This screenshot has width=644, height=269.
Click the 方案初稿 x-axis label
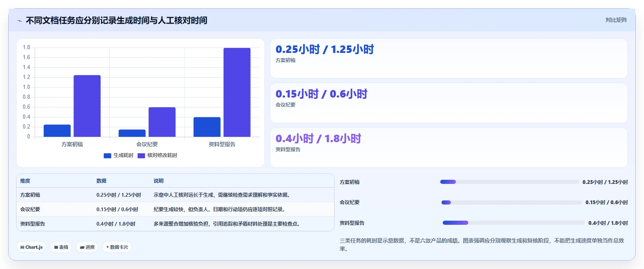coord(72,144)
